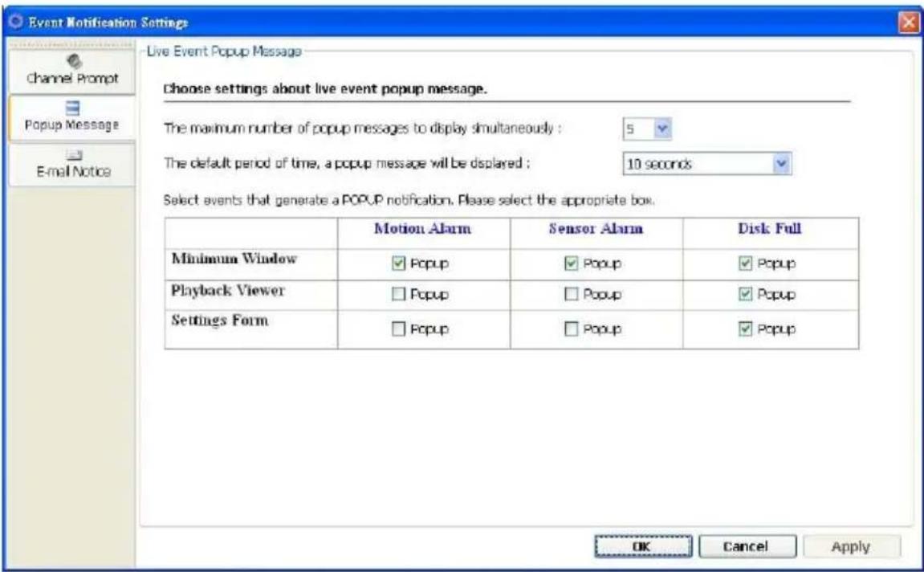Select the Popup Message tab
924x572 pixels.
[72, 118]
